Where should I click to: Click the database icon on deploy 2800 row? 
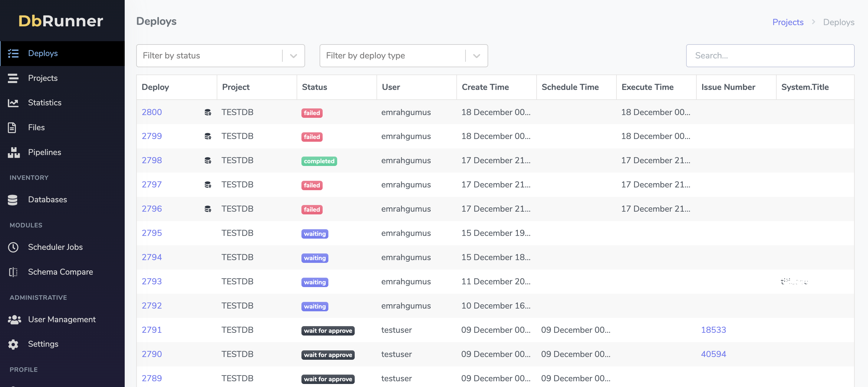[208, 112]
